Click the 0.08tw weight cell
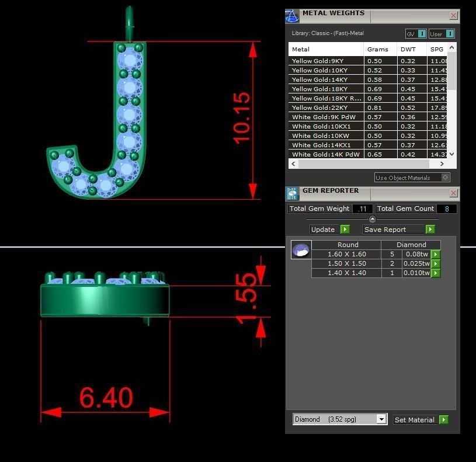 (x=416, y=255)
